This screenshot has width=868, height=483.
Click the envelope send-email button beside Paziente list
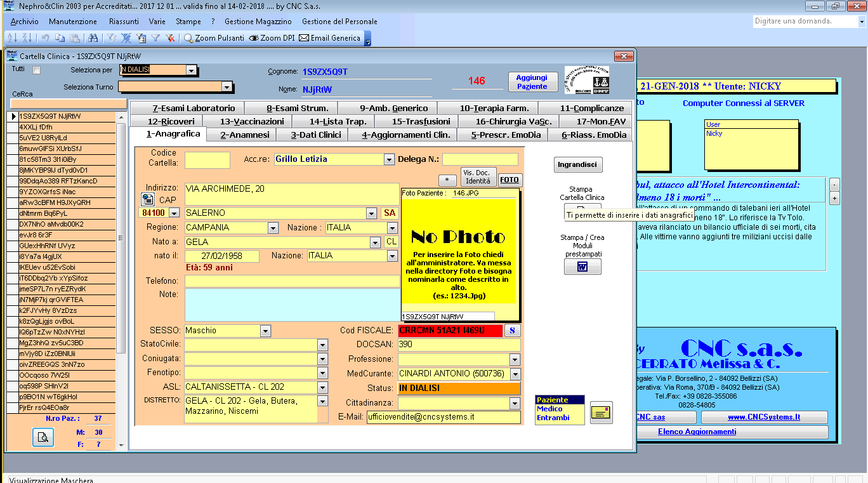click(601, 413)
